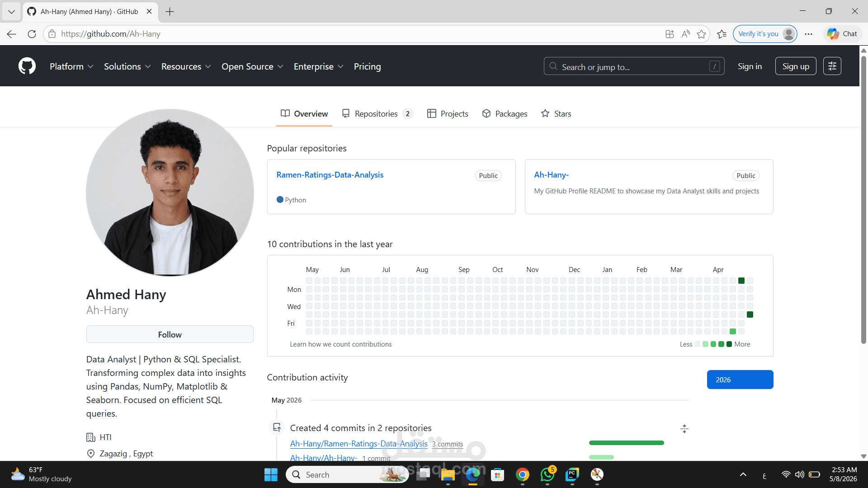868x488 pixels.
Task: Switch to the Stars tab
Action: point(556,114)
